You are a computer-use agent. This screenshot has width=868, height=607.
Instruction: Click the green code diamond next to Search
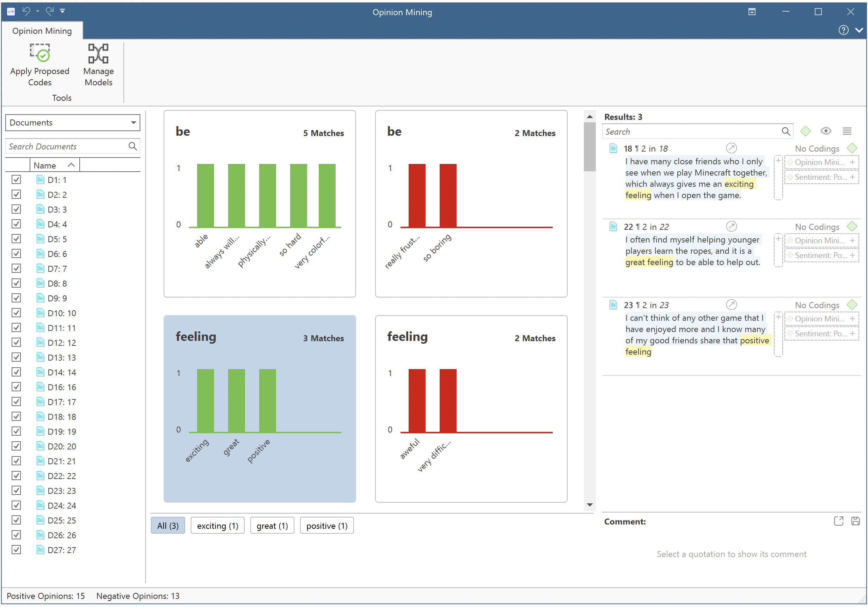pyautogui.click(x=805, y=131)
